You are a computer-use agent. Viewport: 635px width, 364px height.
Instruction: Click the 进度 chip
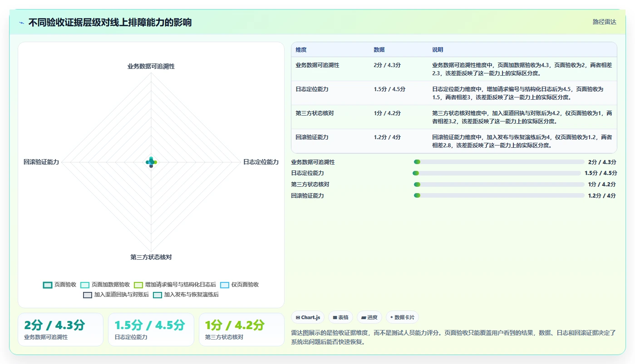(369, 317)
